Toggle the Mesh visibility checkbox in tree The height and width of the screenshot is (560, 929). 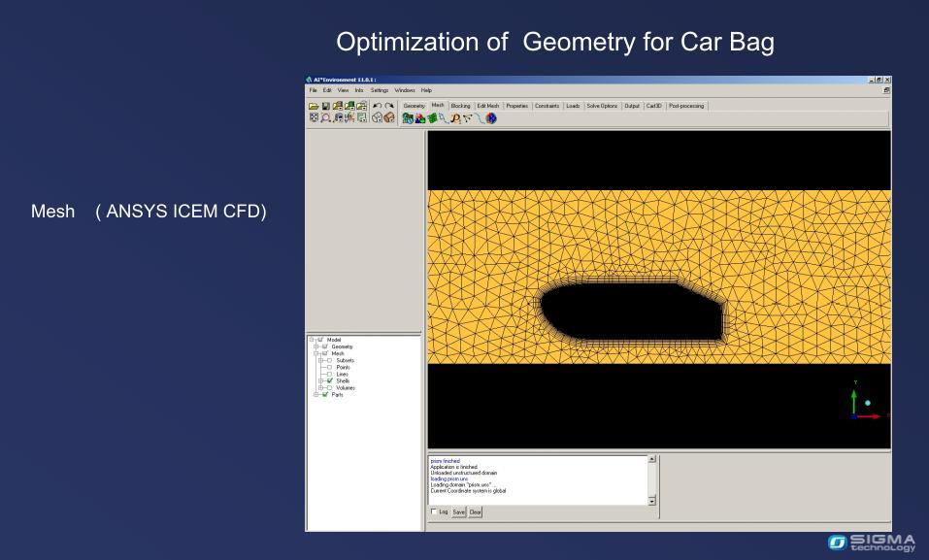325,354
